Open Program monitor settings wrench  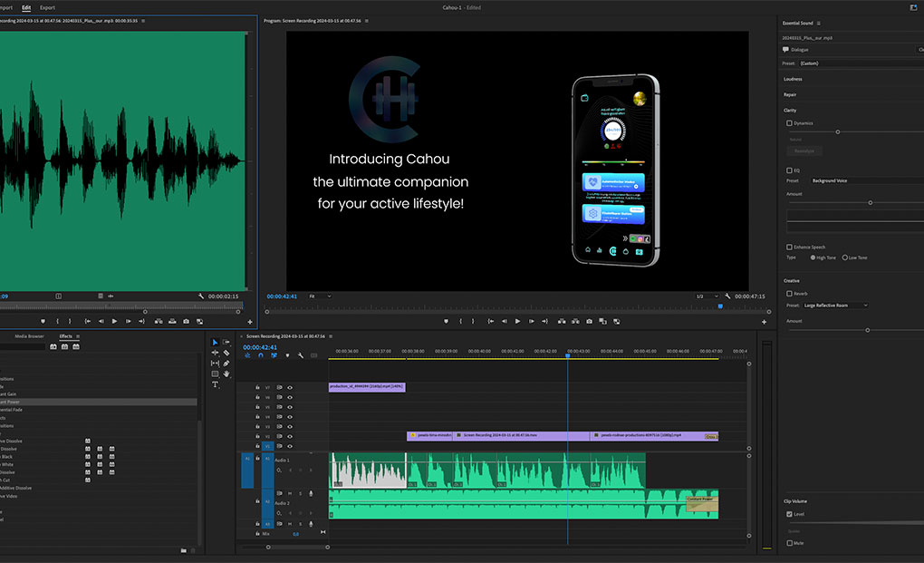click(x=727, y=296)
